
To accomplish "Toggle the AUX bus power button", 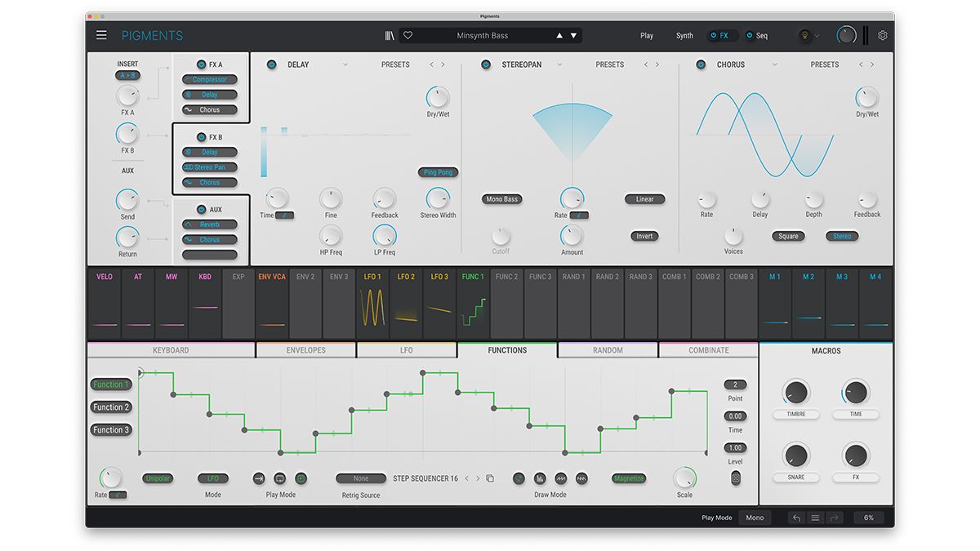I will (201, 210).
